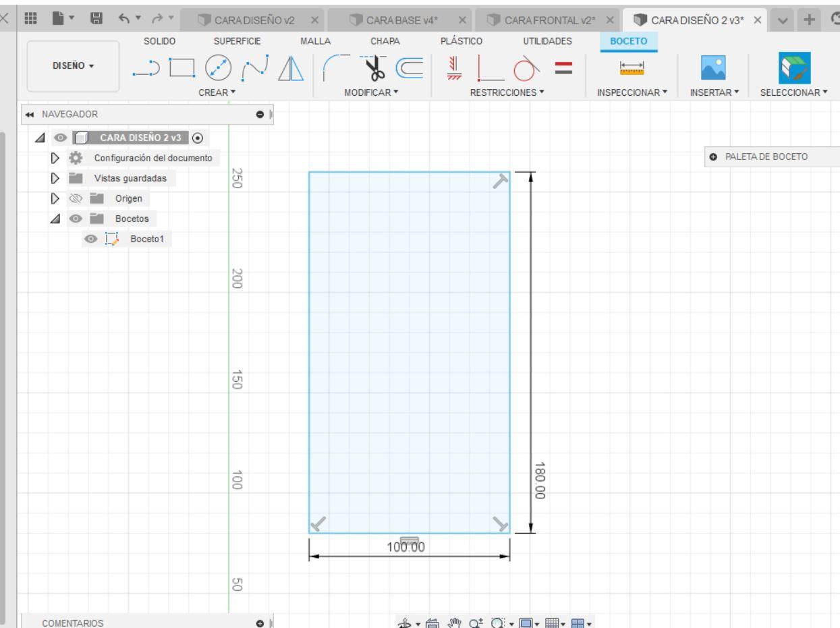840x628 pixels.
Task: Open the INSPECCIONAR dropdown menu
Action: tap(632, 92)
